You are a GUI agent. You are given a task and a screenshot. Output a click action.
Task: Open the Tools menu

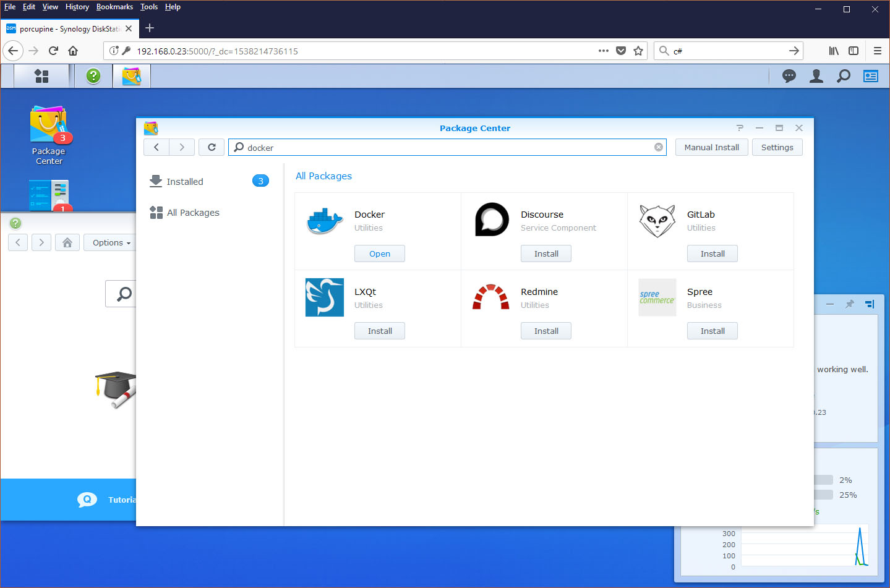point(149,7)
